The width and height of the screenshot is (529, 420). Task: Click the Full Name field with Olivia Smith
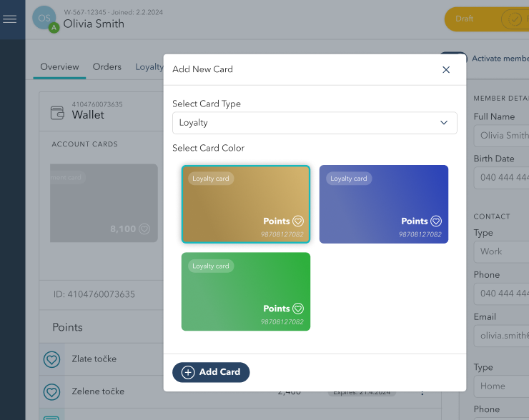(x=501, y=136)
